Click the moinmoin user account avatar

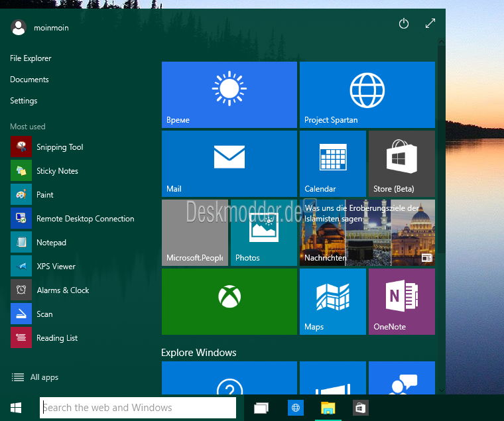19,27
